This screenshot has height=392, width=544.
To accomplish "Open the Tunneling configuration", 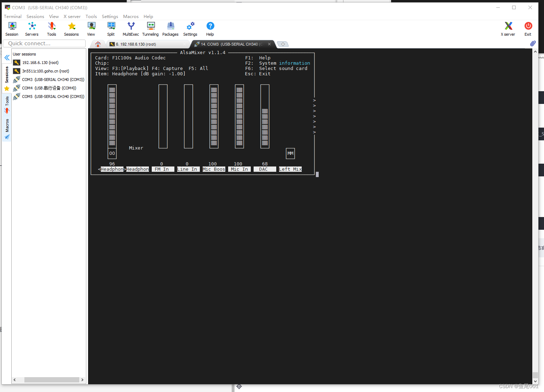I will tap(150, 28).
